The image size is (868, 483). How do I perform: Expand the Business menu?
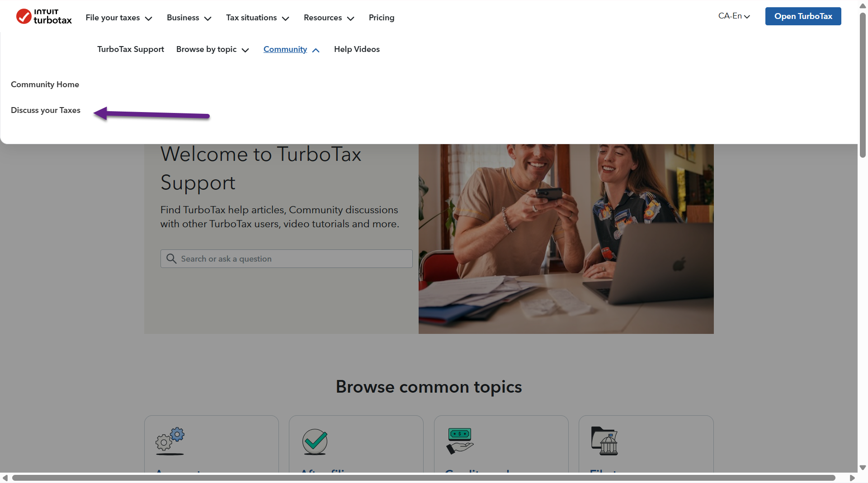[x=189, y=18]
